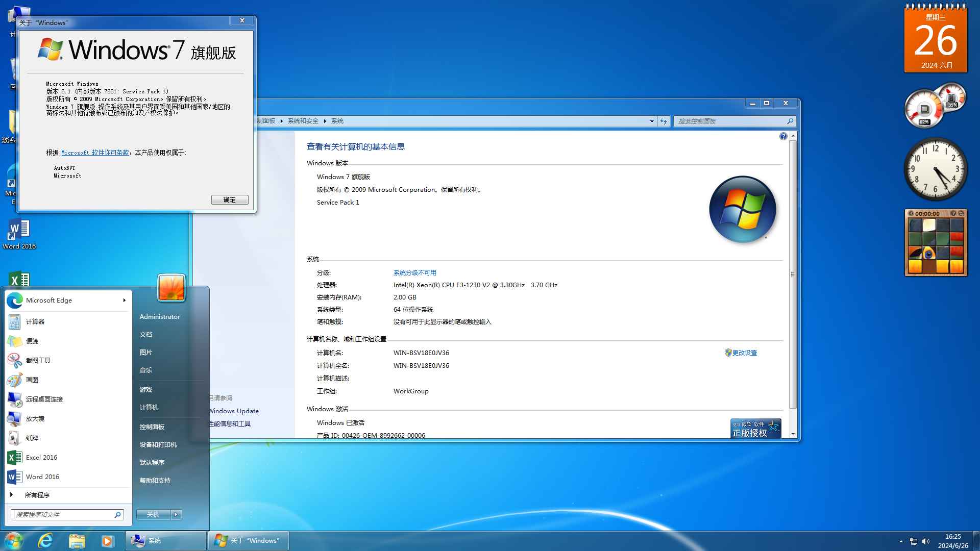The height and width of the screenshot is (551, 980).
Task: Select Devices and Printers menu item
Action: 158,444
